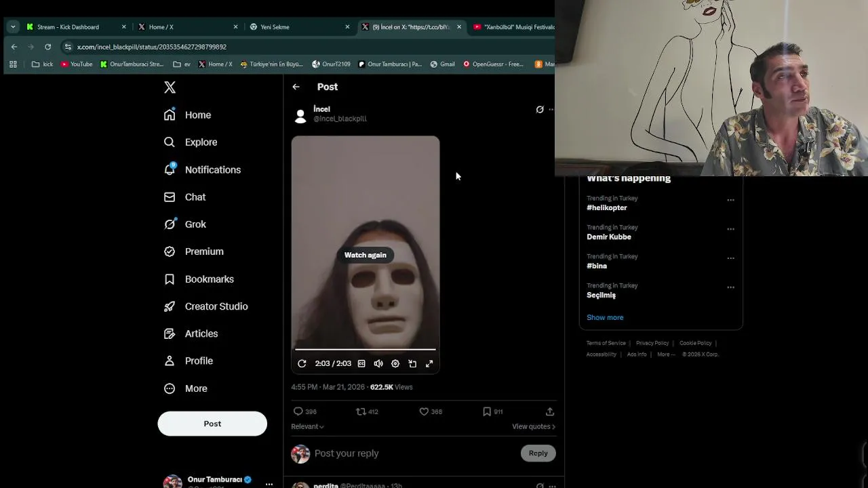
Task: Open Chrome tab search dropdown
Action: [x=13, y=27]
